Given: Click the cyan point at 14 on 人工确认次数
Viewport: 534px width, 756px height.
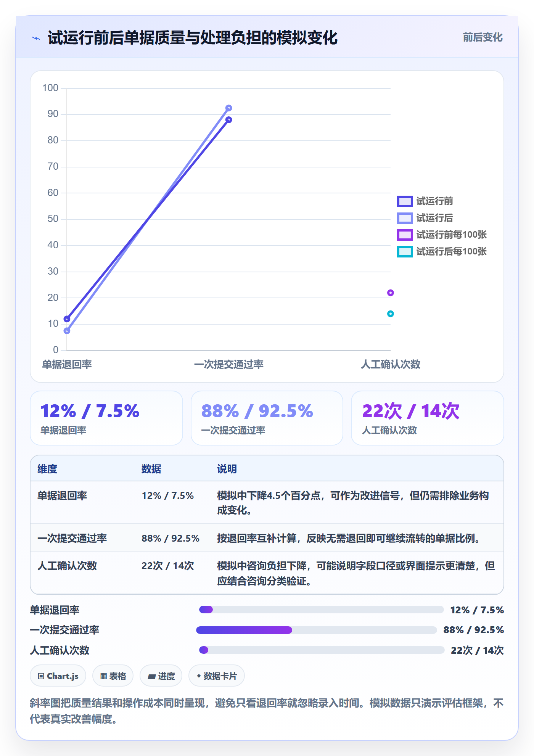Looking at the screenshot, I should coord(390,314).
